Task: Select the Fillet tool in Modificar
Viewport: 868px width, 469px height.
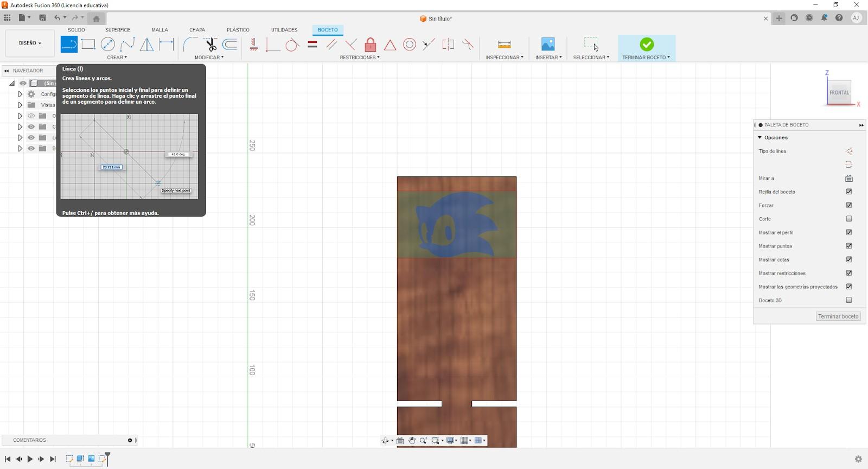Action: (x=190, y=45)
